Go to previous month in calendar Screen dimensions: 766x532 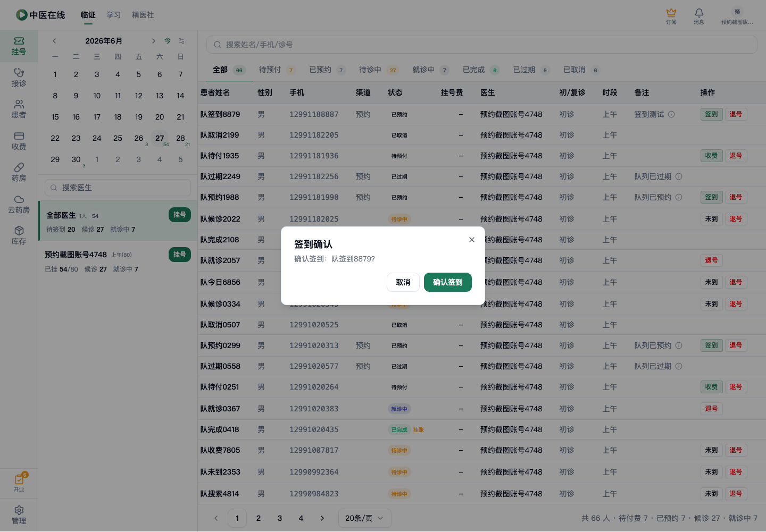[54, 41]
